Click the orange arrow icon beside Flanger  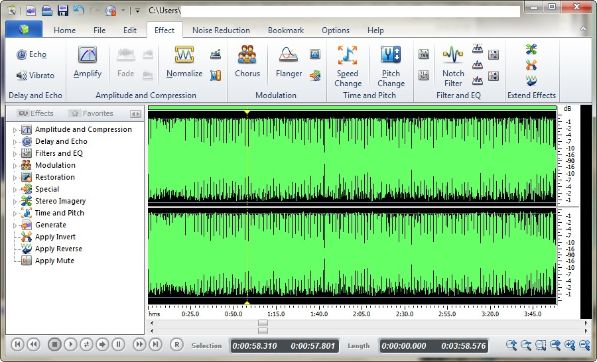tap(315, 75)
